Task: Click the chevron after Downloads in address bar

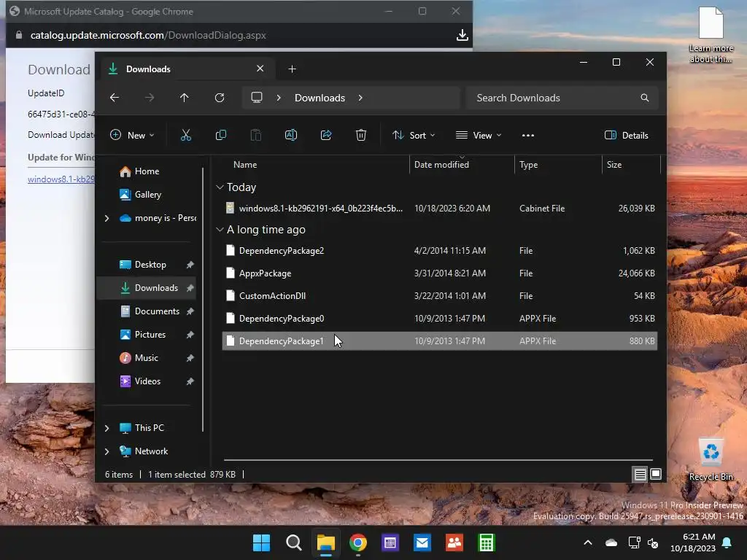Action: 360,98
